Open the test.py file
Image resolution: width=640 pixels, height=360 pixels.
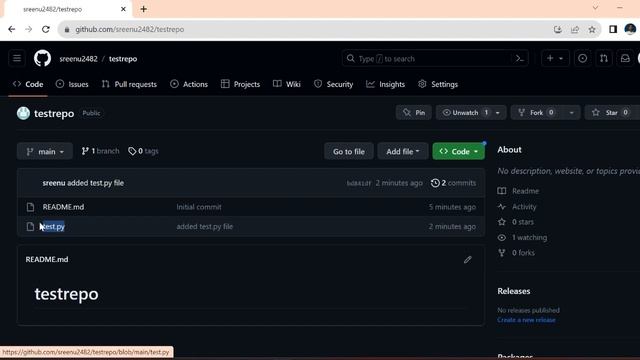point(52,227)
